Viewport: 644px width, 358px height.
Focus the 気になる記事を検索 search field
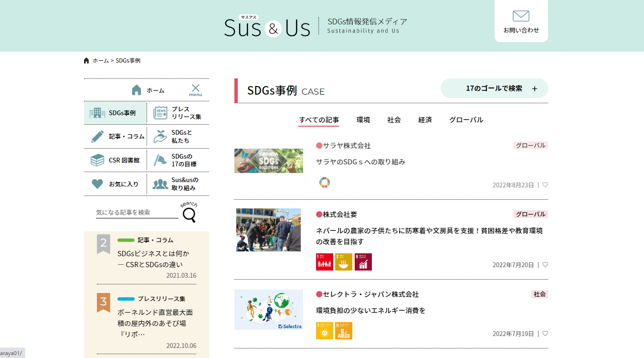coord(137,213)
